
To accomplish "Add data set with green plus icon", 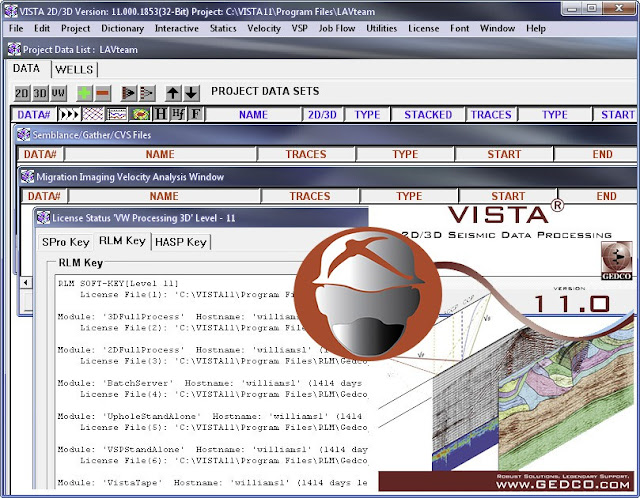I will pyautogui.click(x=84, y=93).
